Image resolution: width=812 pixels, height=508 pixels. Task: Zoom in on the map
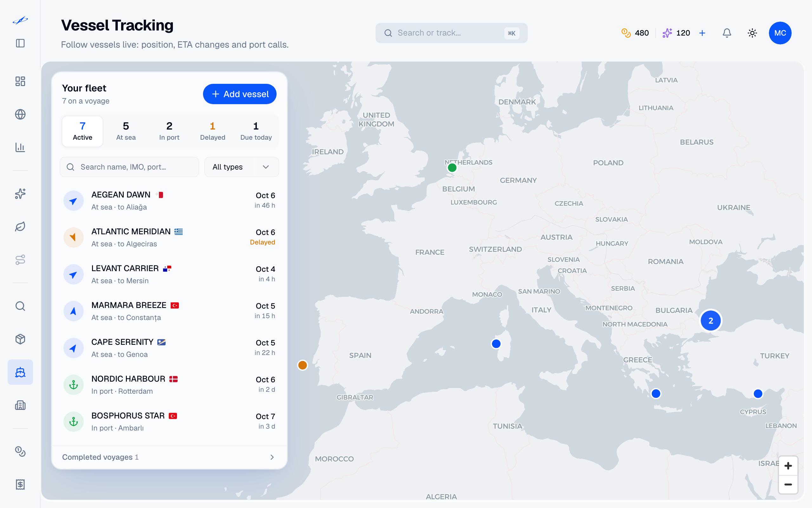tap(788, 466)
